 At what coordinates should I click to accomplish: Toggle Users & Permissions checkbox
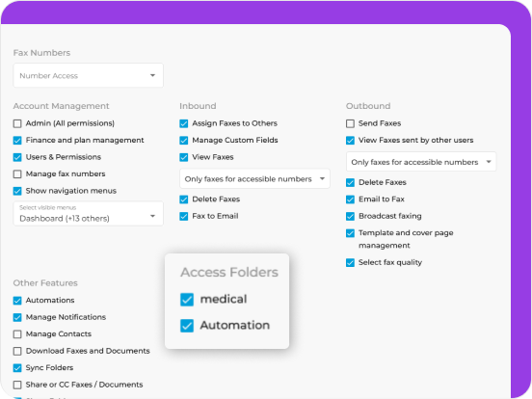click(x=17, y=157)
